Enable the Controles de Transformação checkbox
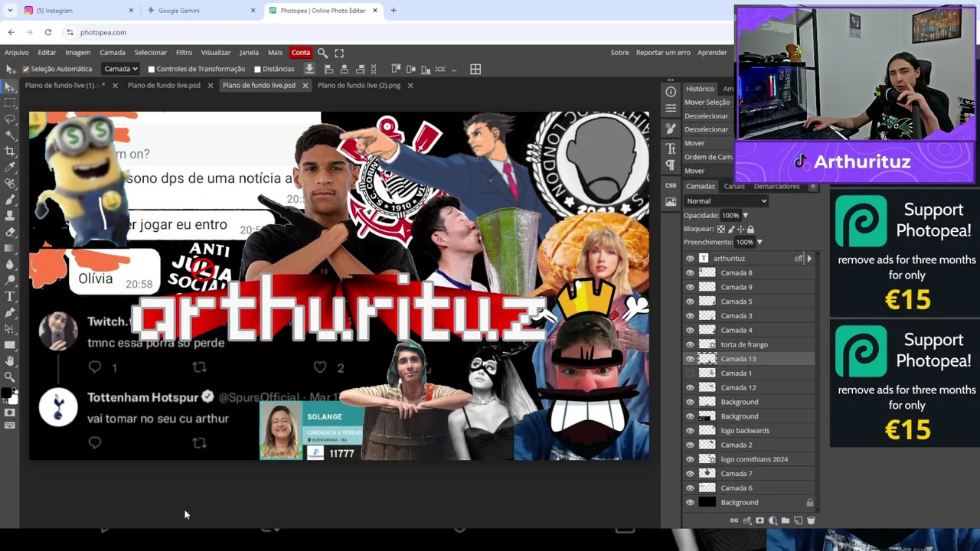 [151, 69]
